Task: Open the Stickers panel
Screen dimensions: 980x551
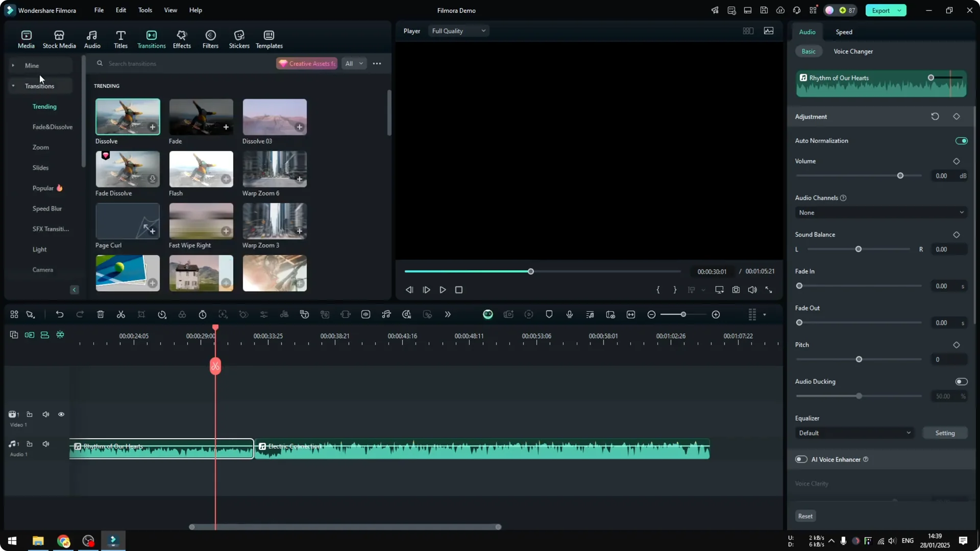Action: [x=238, y=38]
